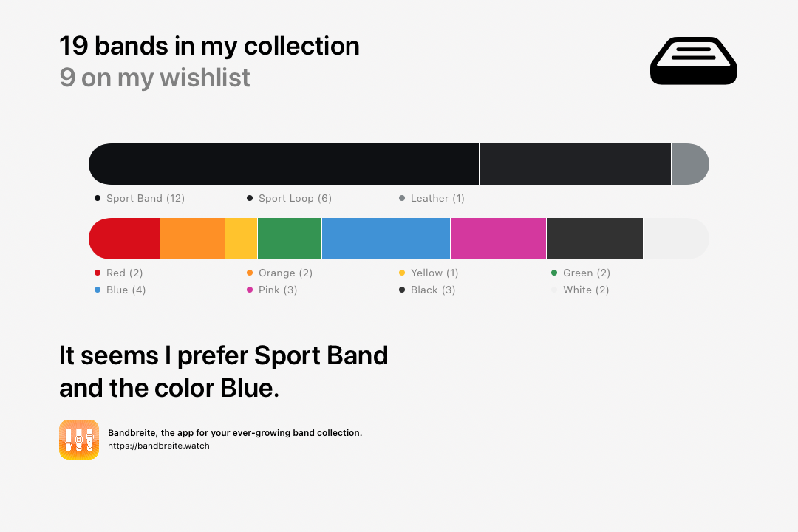Click the blue legend dot beside Blue (4)
The width and height of the screenshot is (798, 532).
click(98, 290)
